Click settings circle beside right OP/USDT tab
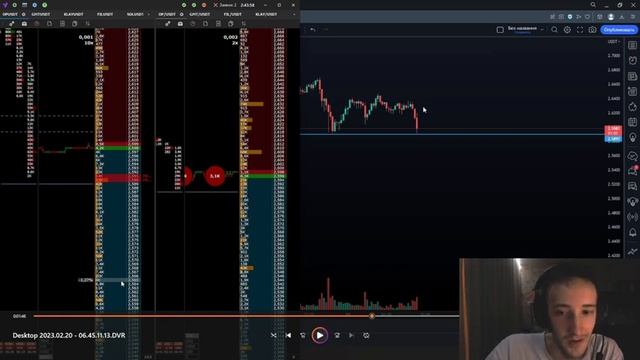This screenshot has width=640, height=360. coord(182,14)
